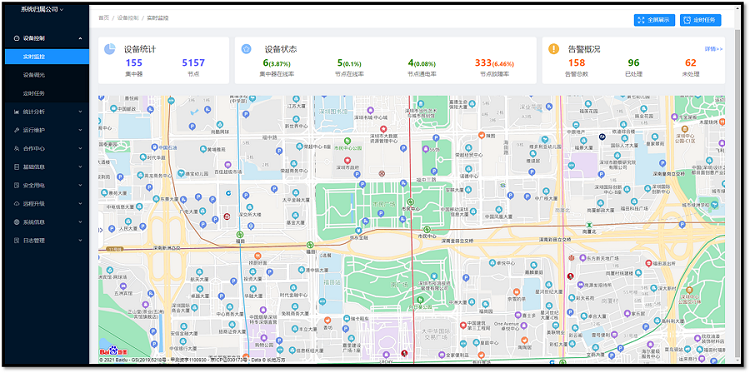Expand the 基础信息 menu chevron
Image resolution: width=750 pixels, height=373 pixels.
80,167
